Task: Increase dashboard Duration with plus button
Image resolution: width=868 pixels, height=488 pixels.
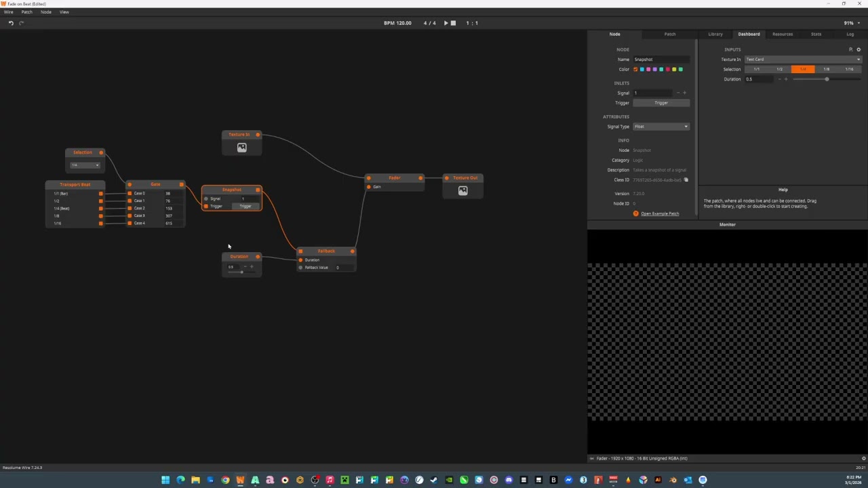Action: point(786,79)
